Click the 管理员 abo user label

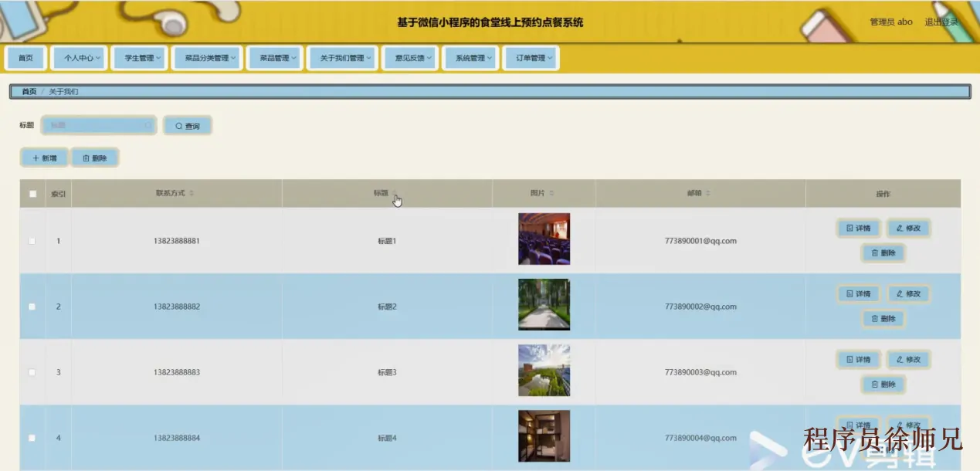pyautogui.click(x=891, y=22)
